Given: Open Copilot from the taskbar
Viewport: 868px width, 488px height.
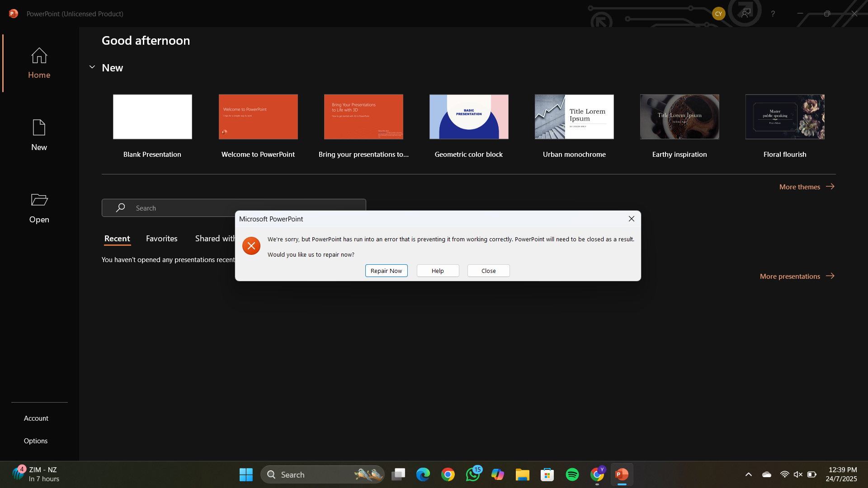Looking at the screenshot, I should coord(497,474).
